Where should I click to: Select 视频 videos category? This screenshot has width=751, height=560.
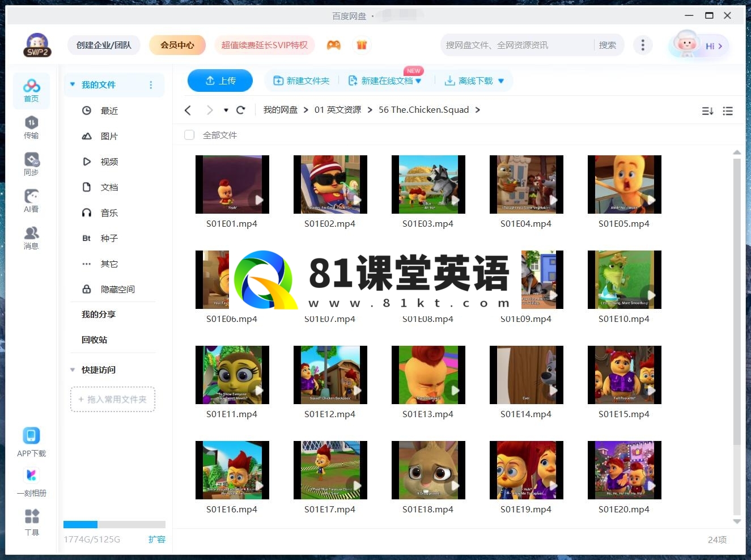(x=109, y=162)
